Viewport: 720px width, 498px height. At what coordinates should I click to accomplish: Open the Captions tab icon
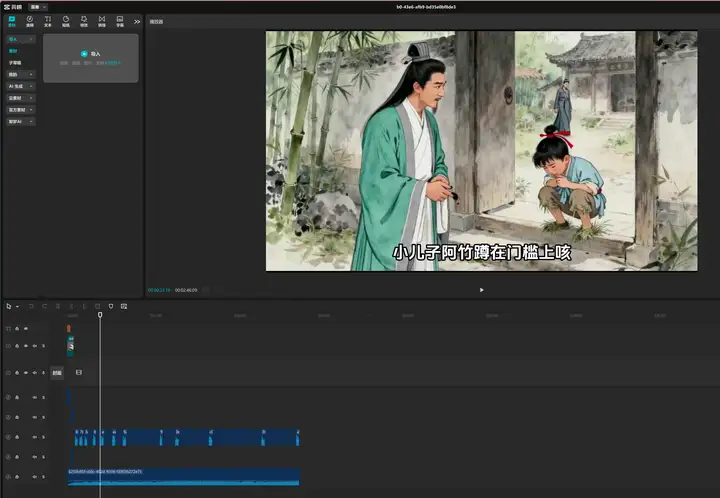coord(120,21)
